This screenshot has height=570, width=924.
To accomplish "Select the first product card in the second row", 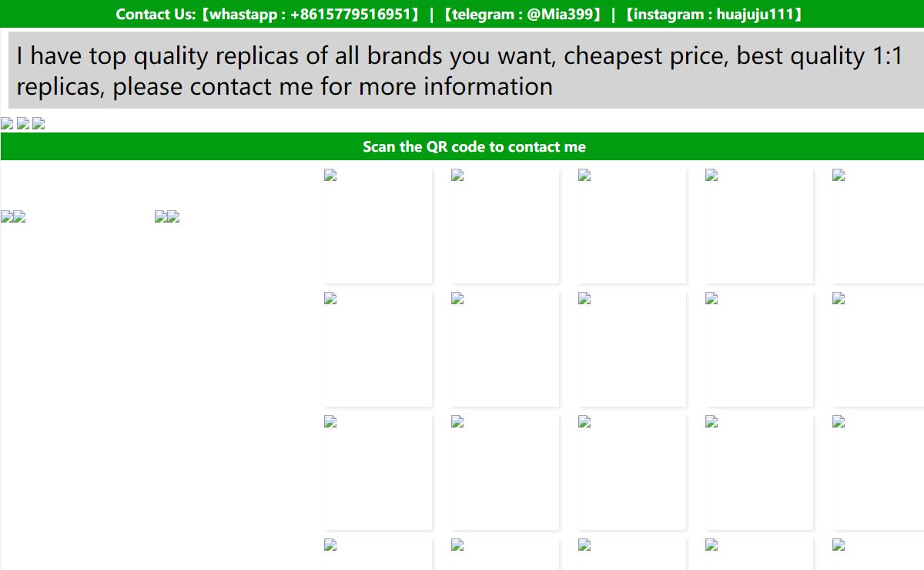I will (x=377, y=348).
